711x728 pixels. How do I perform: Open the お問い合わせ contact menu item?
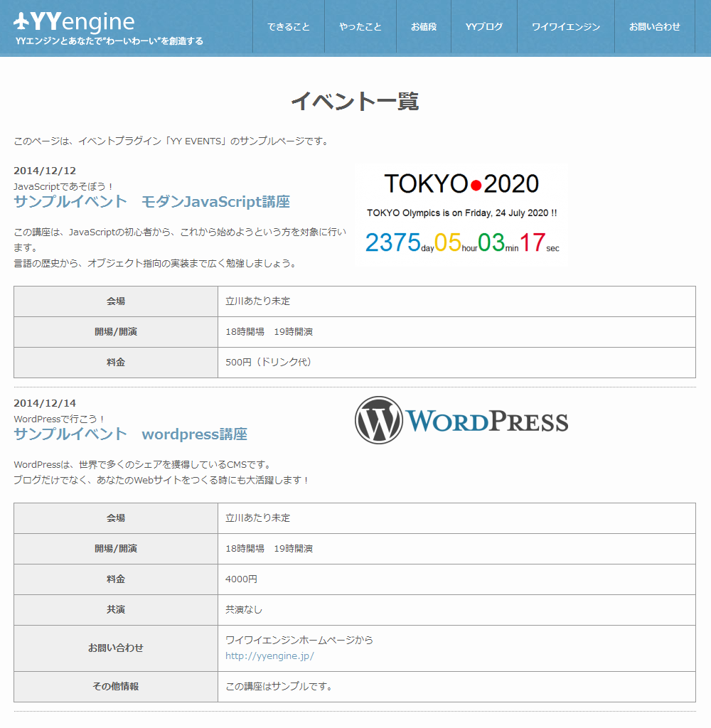pos(654,27)
